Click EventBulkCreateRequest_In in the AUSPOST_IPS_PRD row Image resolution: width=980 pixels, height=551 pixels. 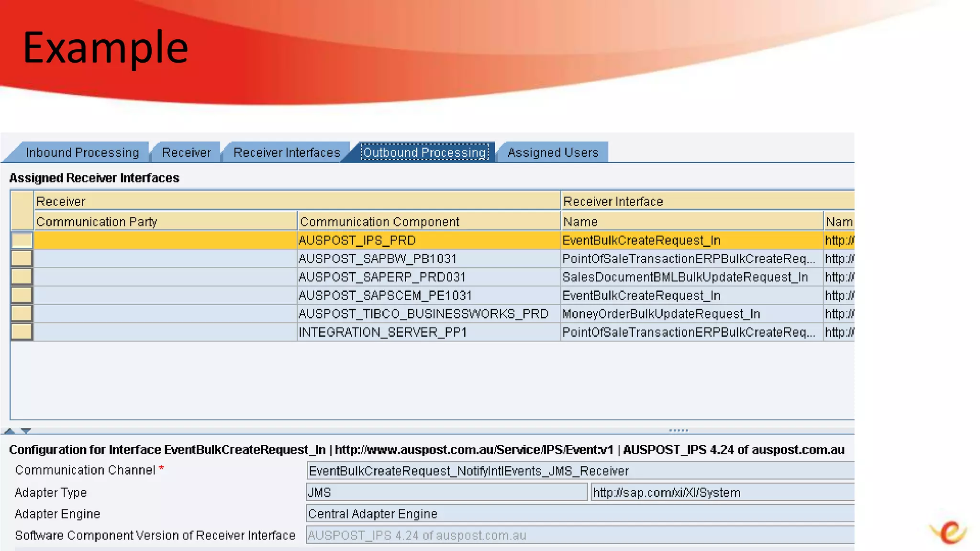pyautogui.click(x=692, y=240)
